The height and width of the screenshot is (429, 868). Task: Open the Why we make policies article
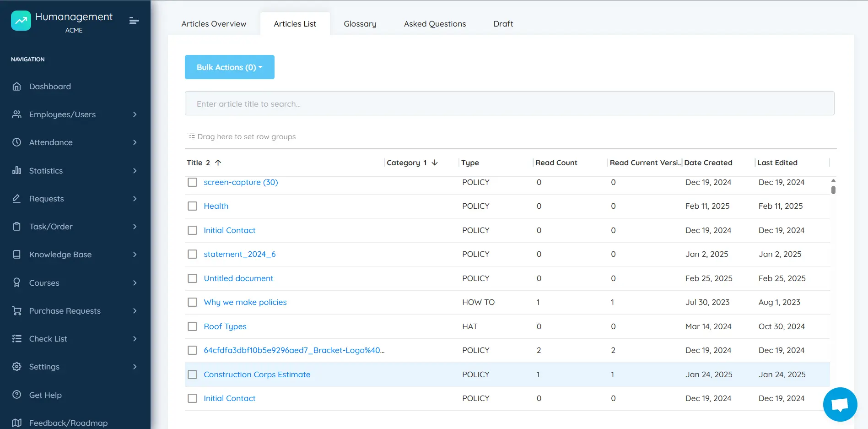(x=245, y=302)
